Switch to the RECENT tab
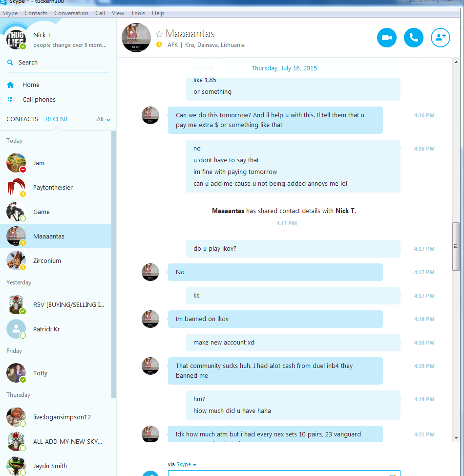 click(57, 119)
